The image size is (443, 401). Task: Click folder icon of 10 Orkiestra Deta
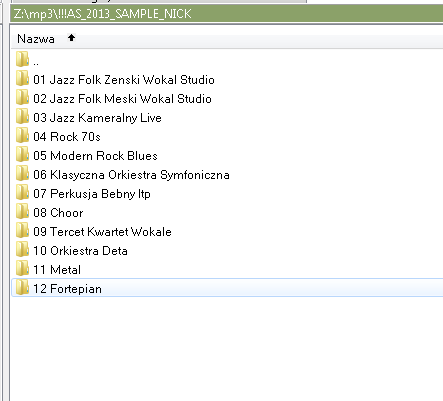click(x=22, y=250)
